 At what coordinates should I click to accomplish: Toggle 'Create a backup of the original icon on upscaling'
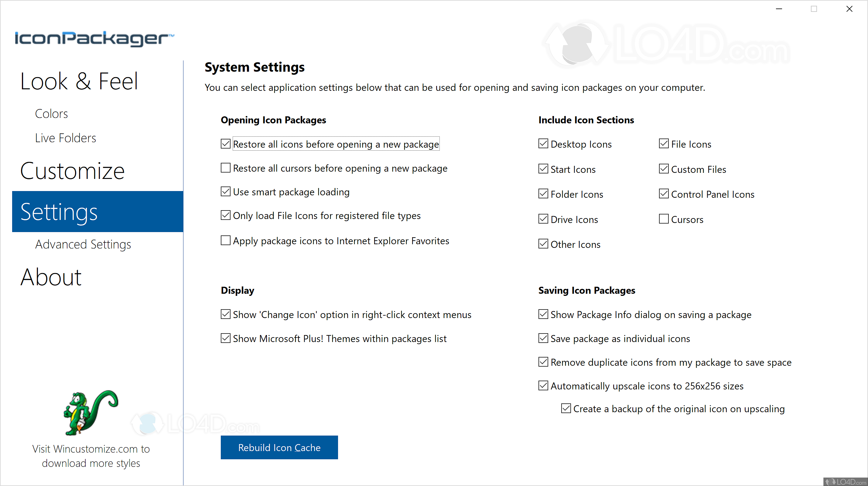pyautogui.click(x=566, y=408)
